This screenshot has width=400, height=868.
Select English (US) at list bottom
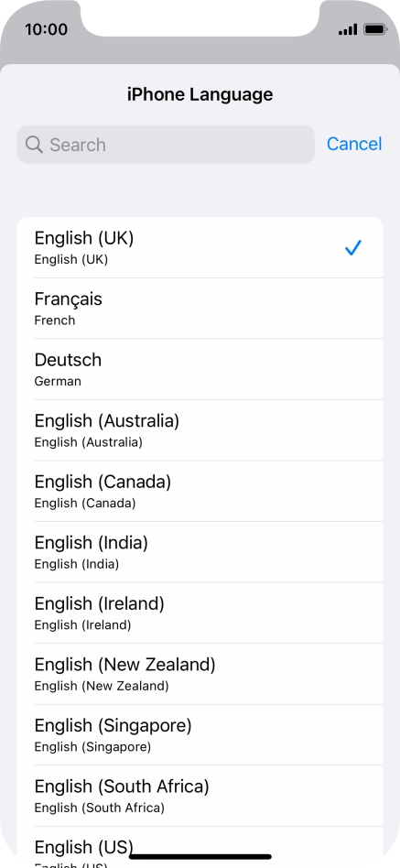point(200,847)
